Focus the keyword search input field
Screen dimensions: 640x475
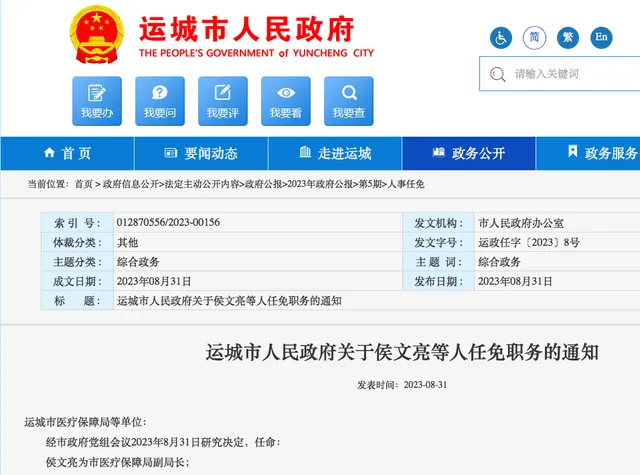tap(560, 74)
